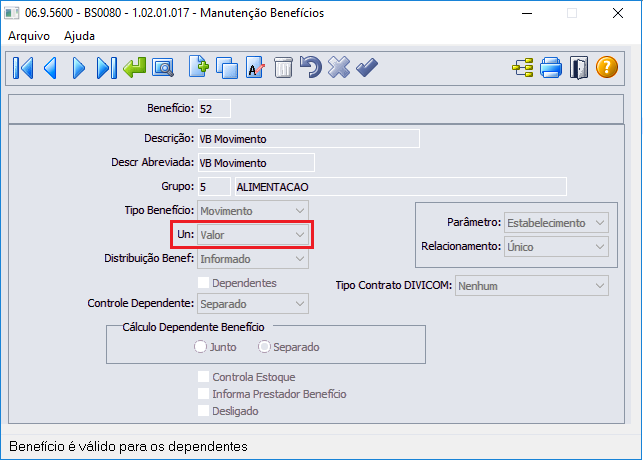643x460 pixels.
Task: Open help with orange question icon
Action: (607, 68)
